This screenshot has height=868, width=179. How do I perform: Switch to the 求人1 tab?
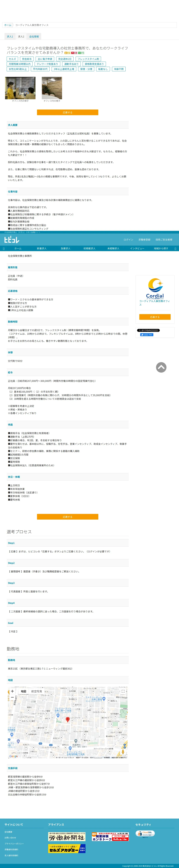click(10, 36)
